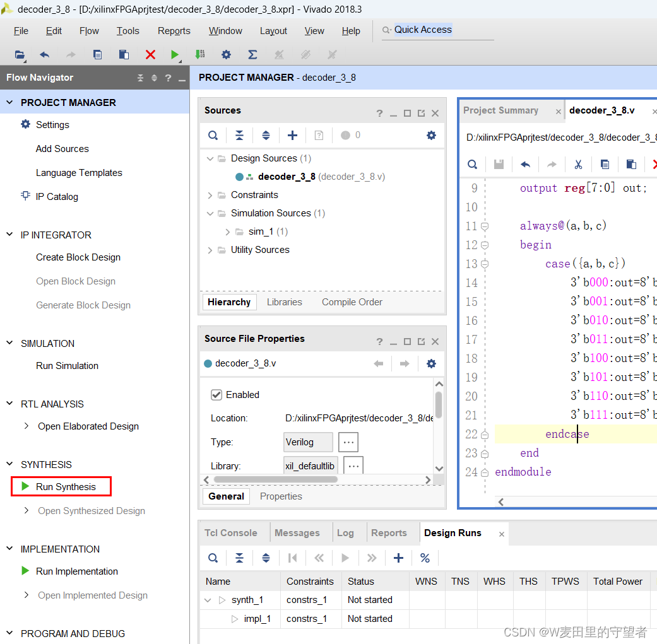The height and width of the screenshot is (644, 657).
Task: Click the Source File Properties horizontal scrollbar
Action: (276, 479)
